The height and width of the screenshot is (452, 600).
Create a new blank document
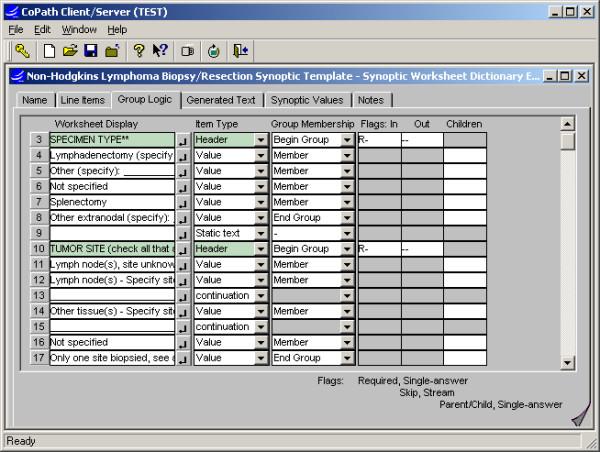click(50, 50)
